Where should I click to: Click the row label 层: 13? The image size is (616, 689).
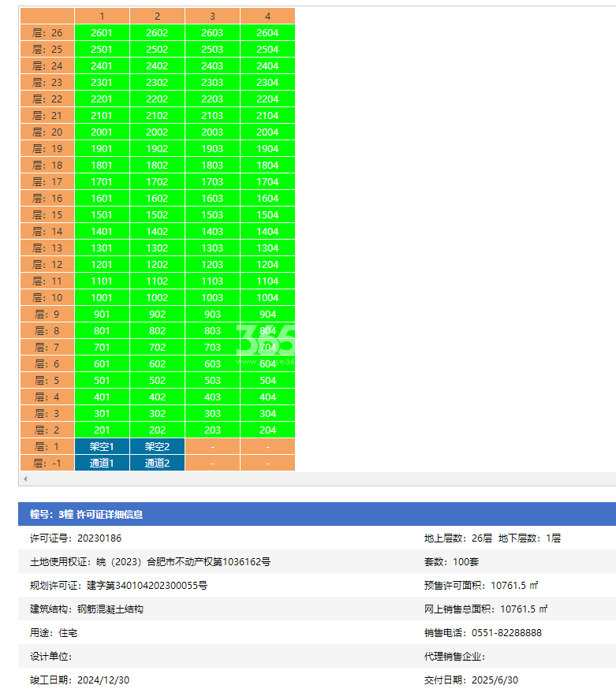[47, 248]
